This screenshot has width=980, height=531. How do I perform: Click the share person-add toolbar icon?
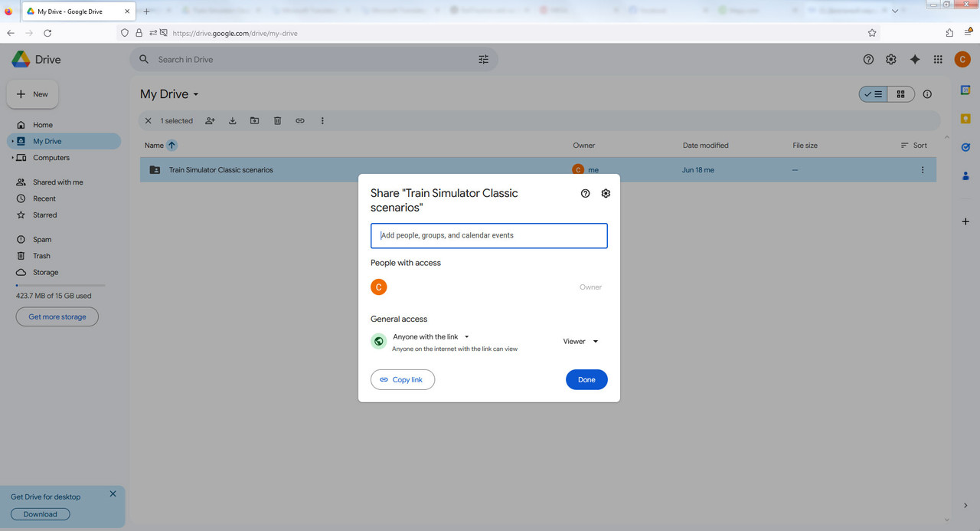pos(210,121)
